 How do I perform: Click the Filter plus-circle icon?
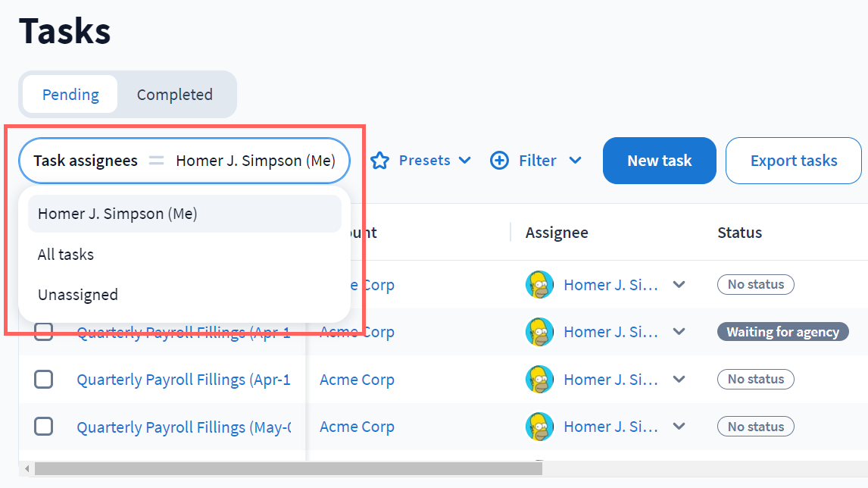pyautogui.click(x=499, y=161)
